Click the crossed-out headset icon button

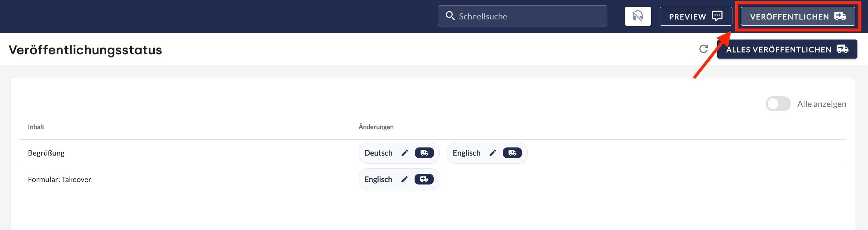pos(637,16)
